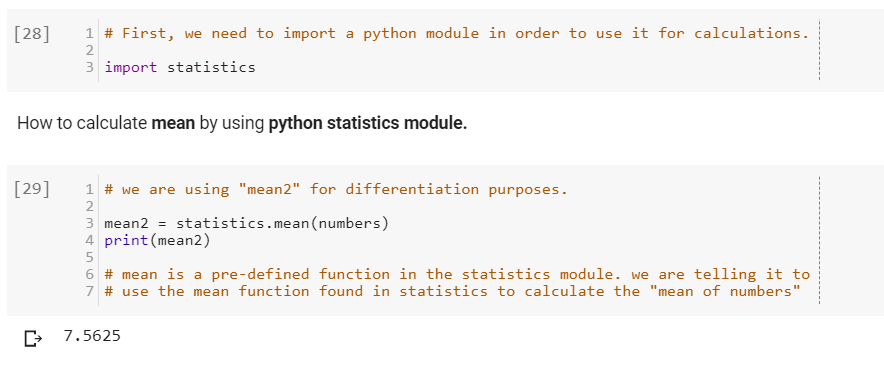
Task: Click the comment 'we are using "mean2"' line
Action: (336, 189)
